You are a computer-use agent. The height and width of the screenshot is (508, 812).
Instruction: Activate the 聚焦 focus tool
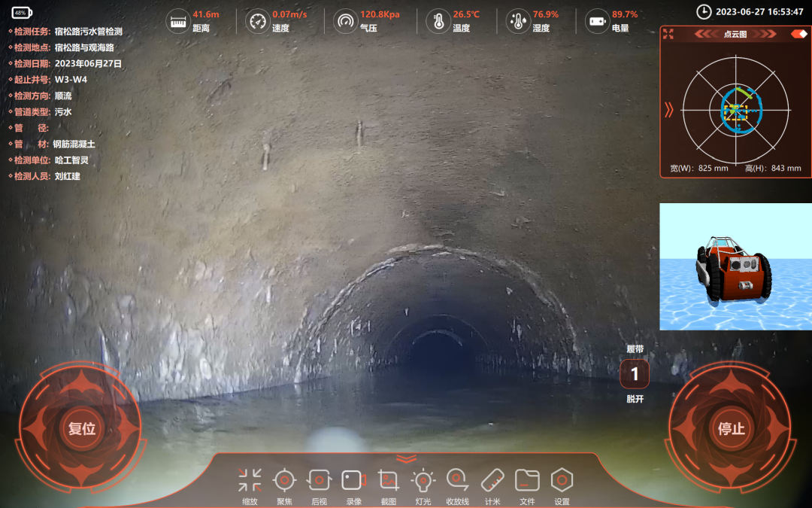pos(284,480)
